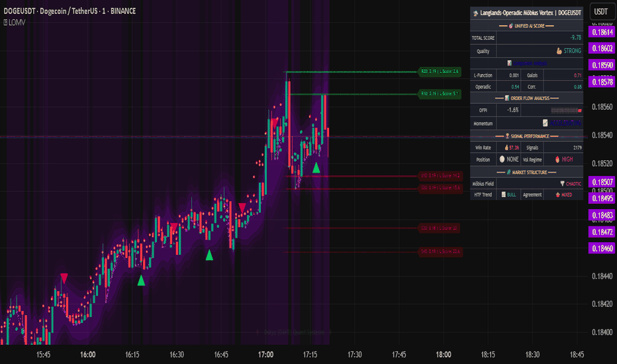Click the purple 0.18495 price label

tap(602, 199)
